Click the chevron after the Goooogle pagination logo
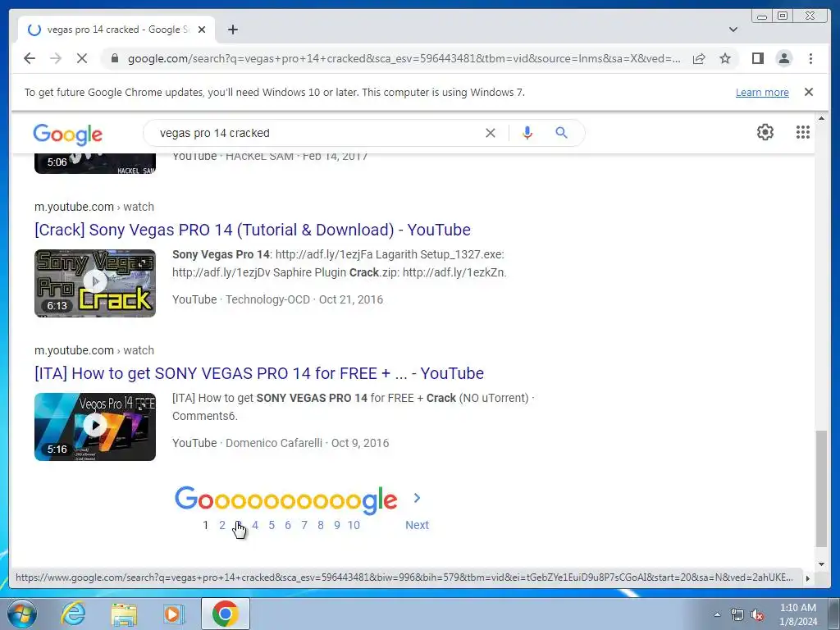 click(417, 498)
